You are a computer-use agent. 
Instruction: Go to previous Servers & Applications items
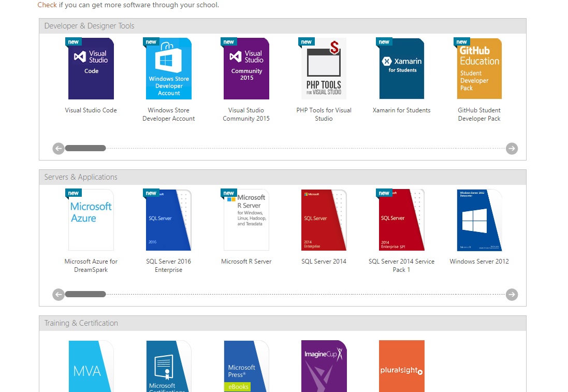59,295
